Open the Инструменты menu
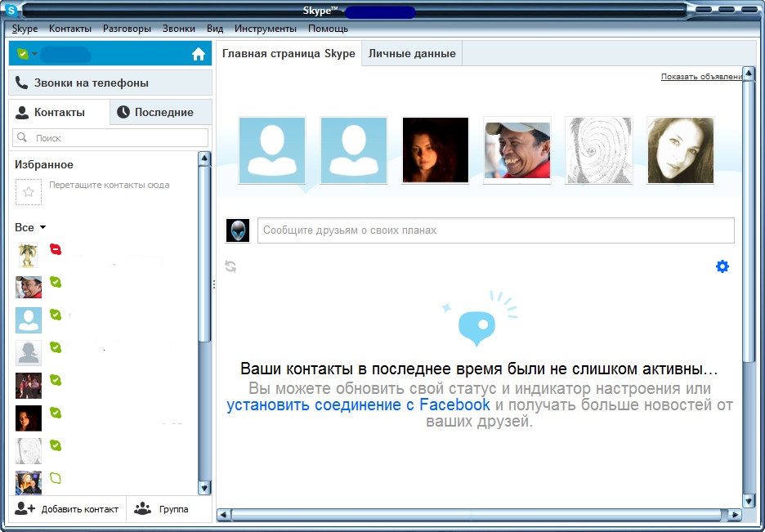Screen dimensions: 765x532 point(266,29)
